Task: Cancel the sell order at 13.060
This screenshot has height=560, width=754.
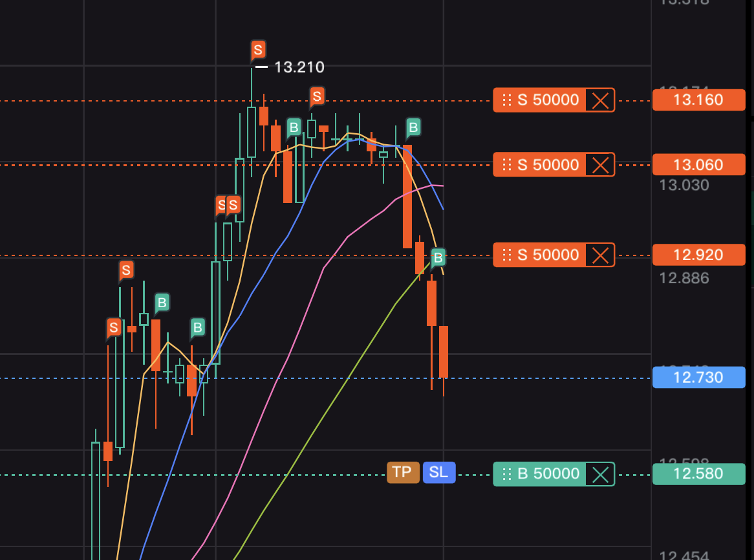Action: [600, 165]
